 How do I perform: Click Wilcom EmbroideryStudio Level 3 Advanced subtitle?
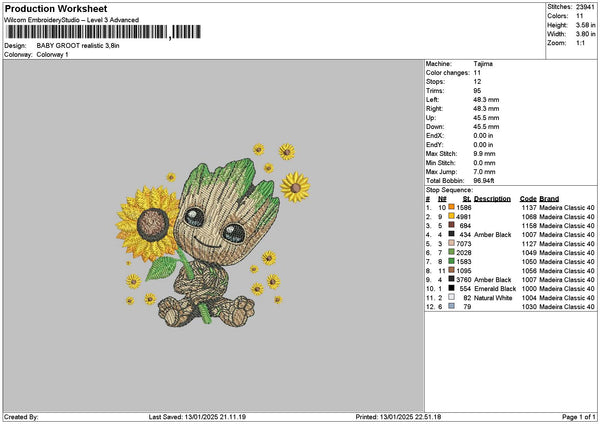[x=72, y=20]
